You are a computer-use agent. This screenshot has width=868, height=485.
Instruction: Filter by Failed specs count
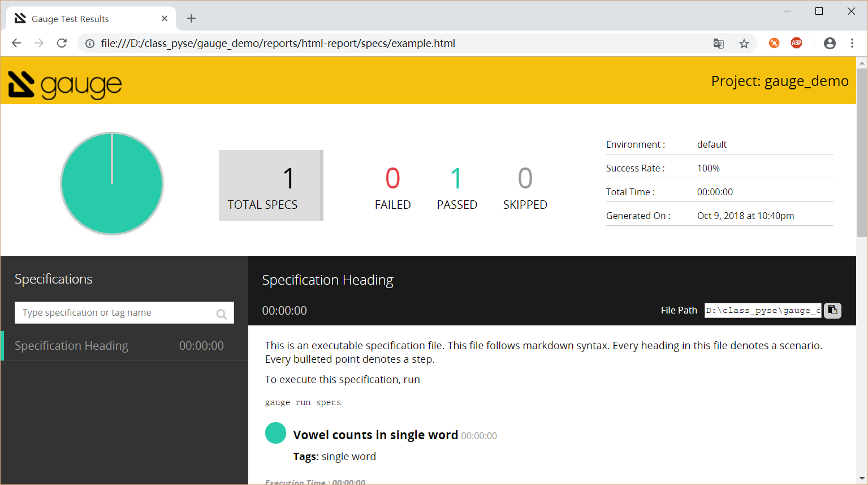pos(393,188)
